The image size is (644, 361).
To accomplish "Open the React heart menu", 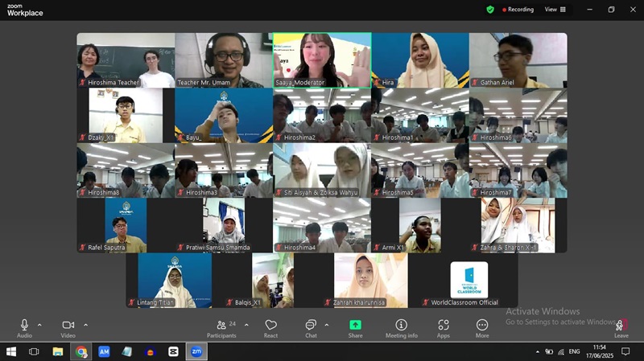I will 270,329.
